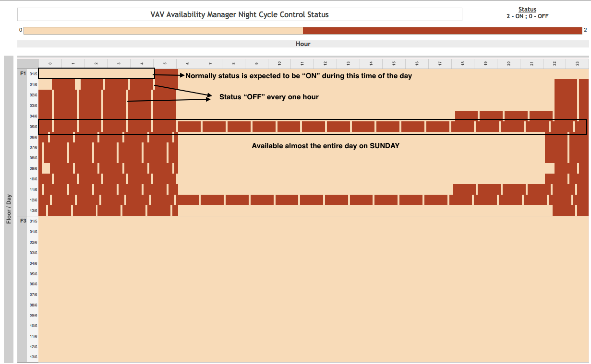Image resolution: width=591 pixels, height=364 pixels.
Task: Click the dashboard title 'VAV Availability Manager Night Cycle Control Status'
Action: pos(240,14)
